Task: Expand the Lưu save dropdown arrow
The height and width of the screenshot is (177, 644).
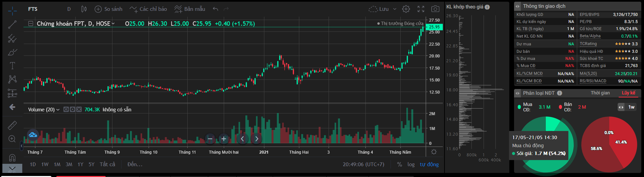Action: (395, 9)
